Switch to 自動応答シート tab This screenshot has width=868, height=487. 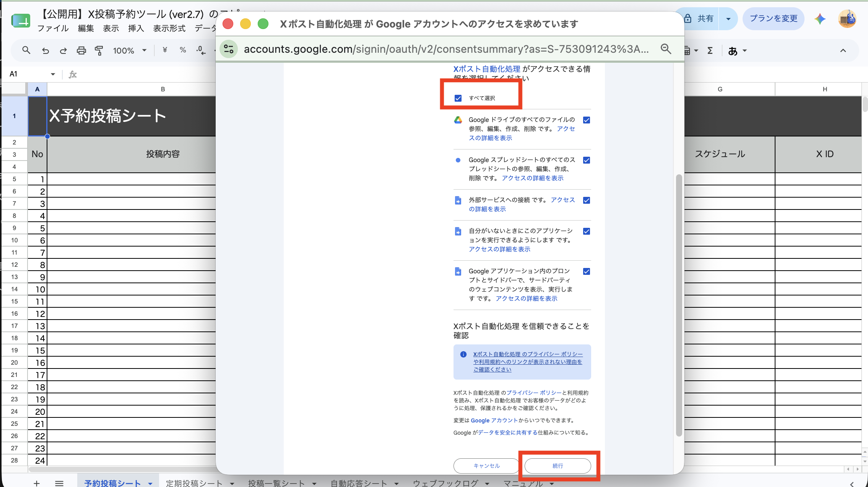[359, 483]
